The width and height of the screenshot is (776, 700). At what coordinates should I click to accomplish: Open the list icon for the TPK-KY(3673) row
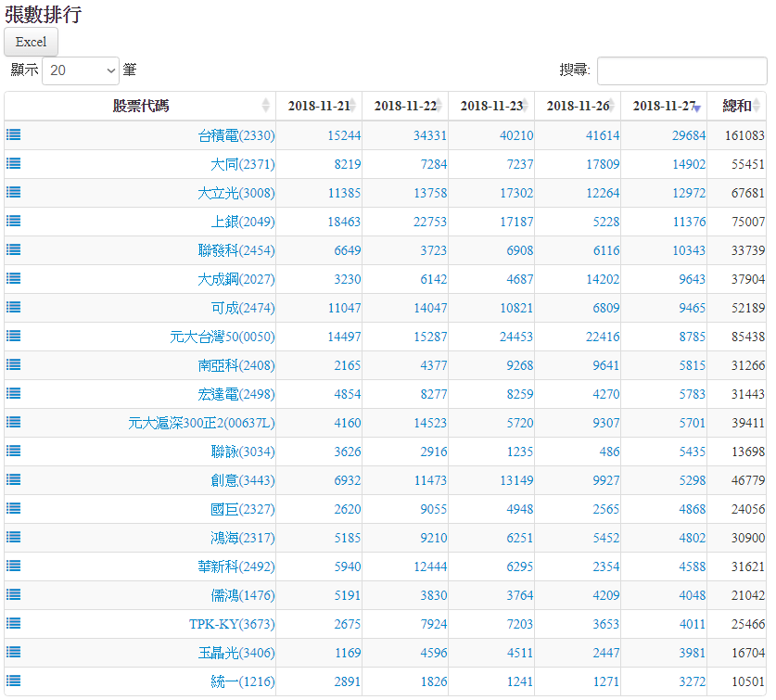[14, 623]
